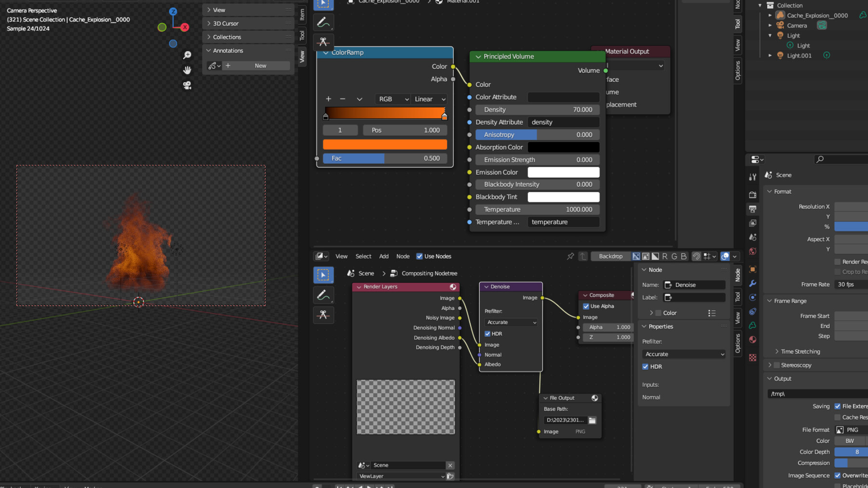Disable HDR checkbox in Denoise node
Image resolution: width=868 pixels, height=488 pixels.
click(x=488, y=333)
